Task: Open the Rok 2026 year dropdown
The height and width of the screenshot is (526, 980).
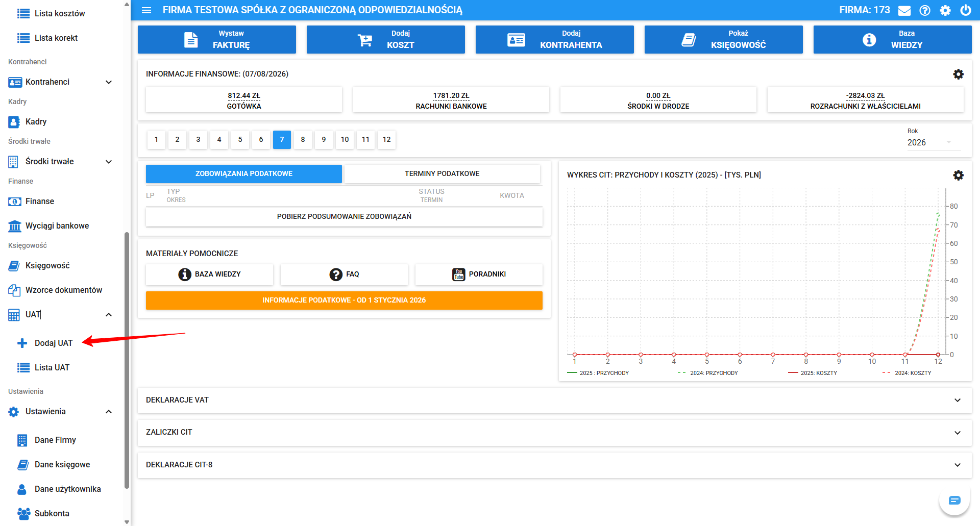Action: tap(934, 143)
